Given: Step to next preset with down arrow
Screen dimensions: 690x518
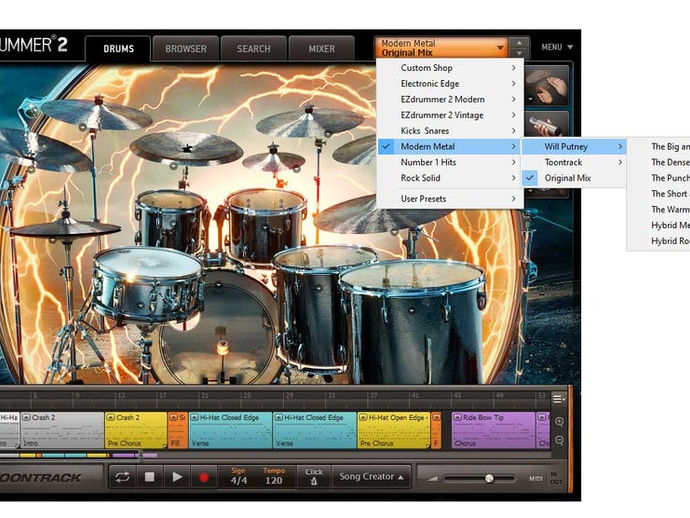Looking at the screenshot, I should pos(519,53).
